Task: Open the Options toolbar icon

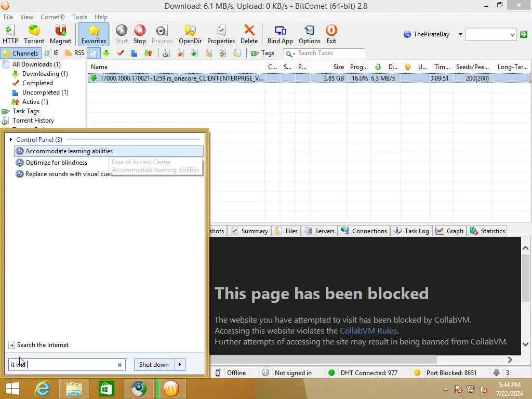Action: pyautogui.click(x=310, y=34)
